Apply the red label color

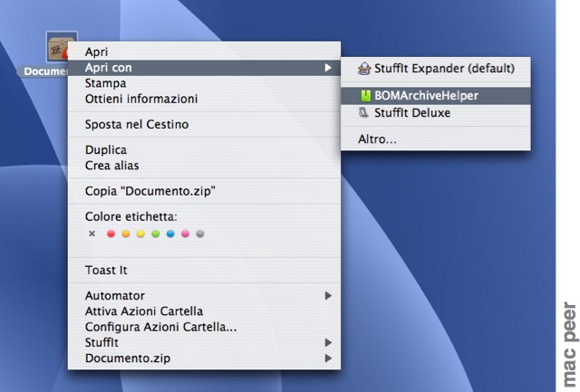coord(111,234)
